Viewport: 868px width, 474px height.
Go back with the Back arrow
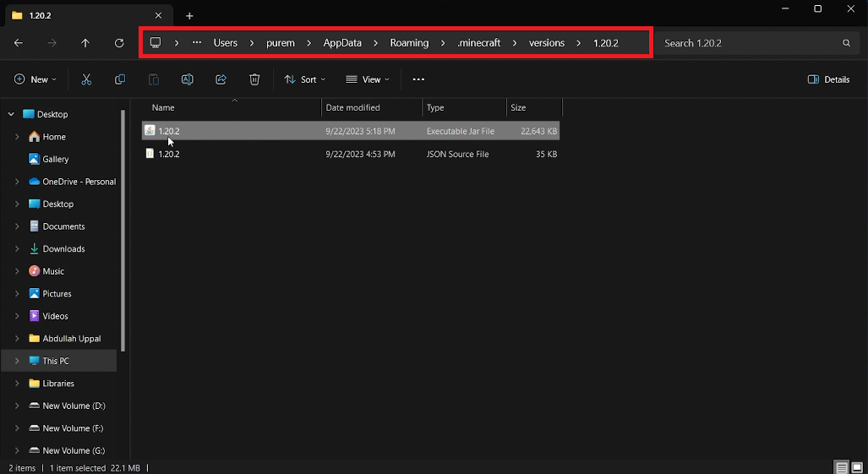(x=19, y=43)
